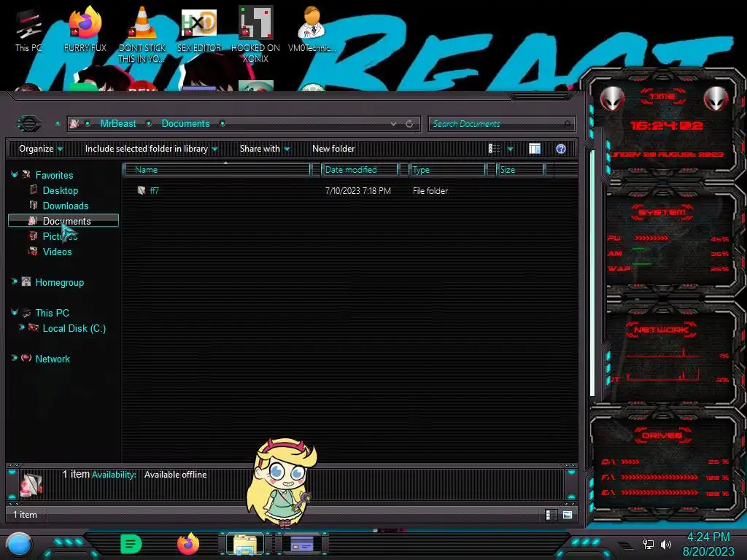Click right alien head on time gadget
Image resolution: width=747 pixels, height=560 pixels.
click(x=716, y=99)
